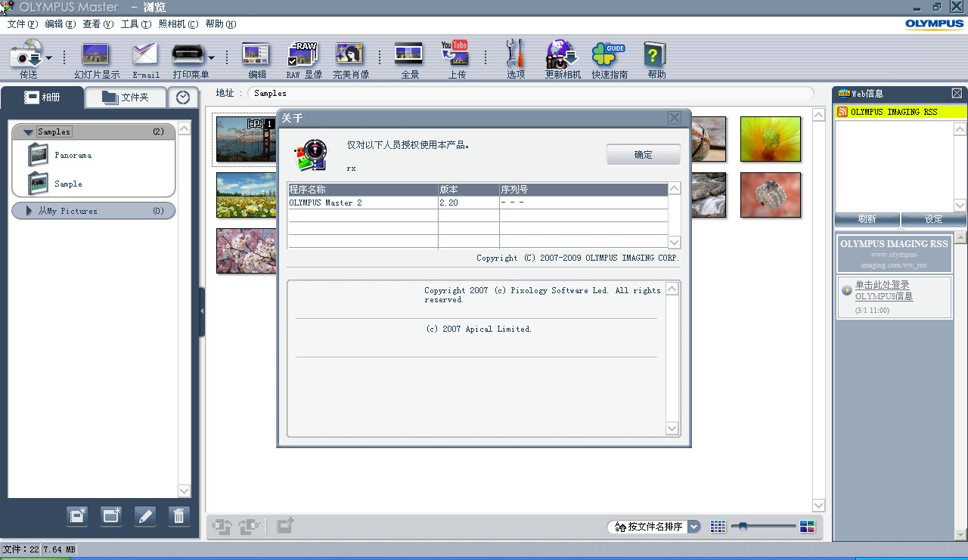Create new album with camera icon
The height and width of the screenshot is (560, 968).
coord(78,515)
